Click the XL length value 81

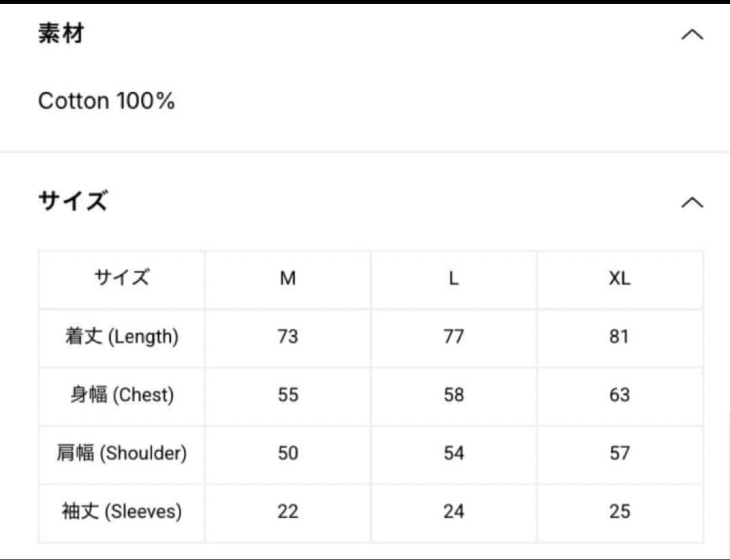click(x=619, y=336)
